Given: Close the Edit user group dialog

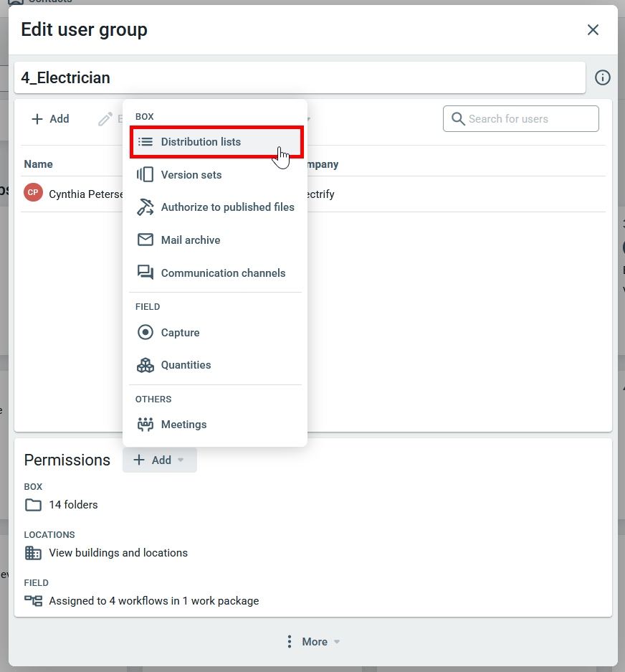Looking at the screenshot, I should [x=593, y=29].
